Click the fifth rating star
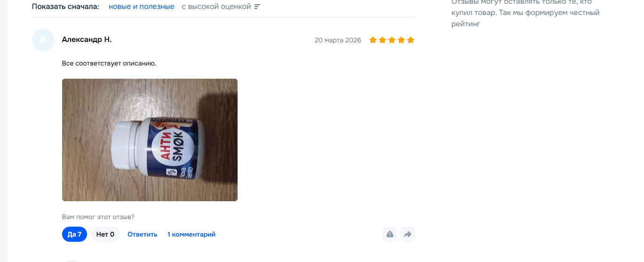The height and width of the screenshot is (262, 644). click(411, 40)
